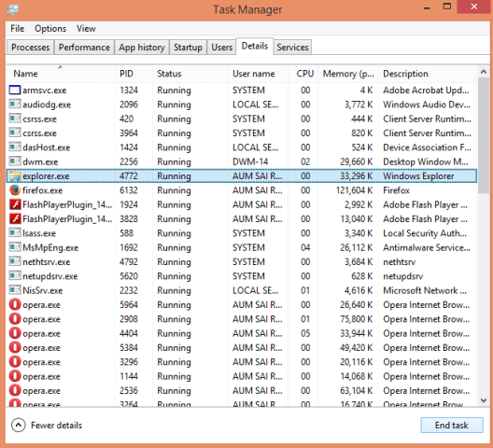
Task: Click the Opera icon for PID 5964
Action: pos(15,304)
